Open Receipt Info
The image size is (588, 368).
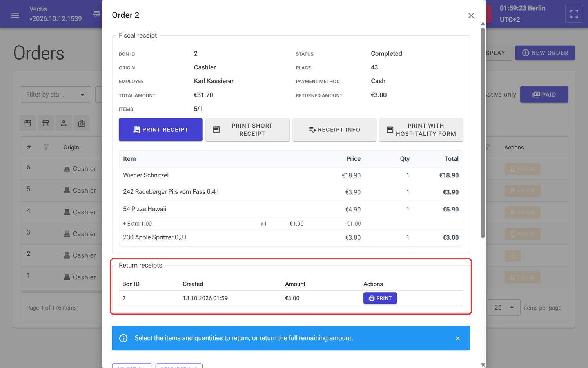[334, 129]
